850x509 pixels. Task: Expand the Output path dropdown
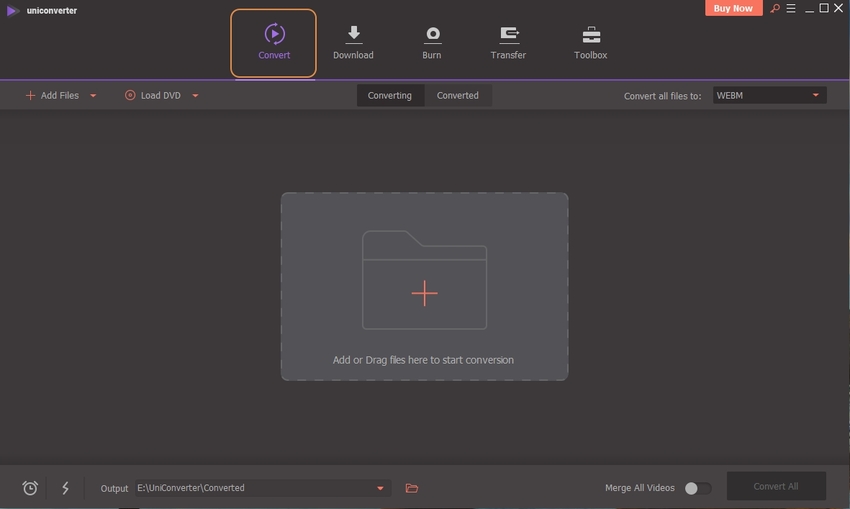380,488
